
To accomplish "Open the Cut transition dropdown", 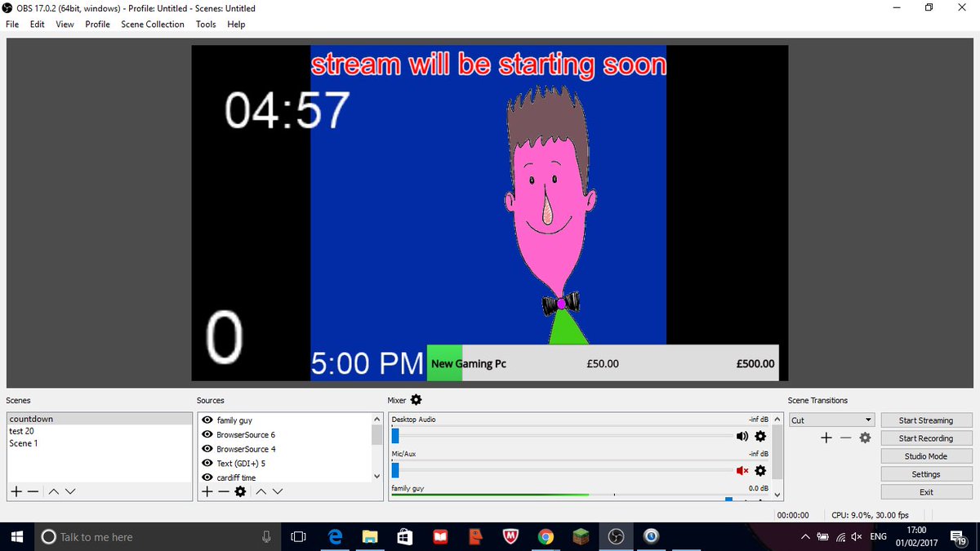I will [x=831, y=420].
